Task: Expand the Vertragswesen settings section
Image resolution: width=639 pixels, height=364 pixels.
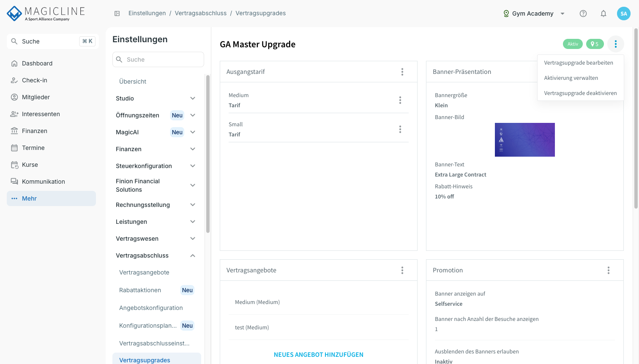Action: (x=156, y=239)
